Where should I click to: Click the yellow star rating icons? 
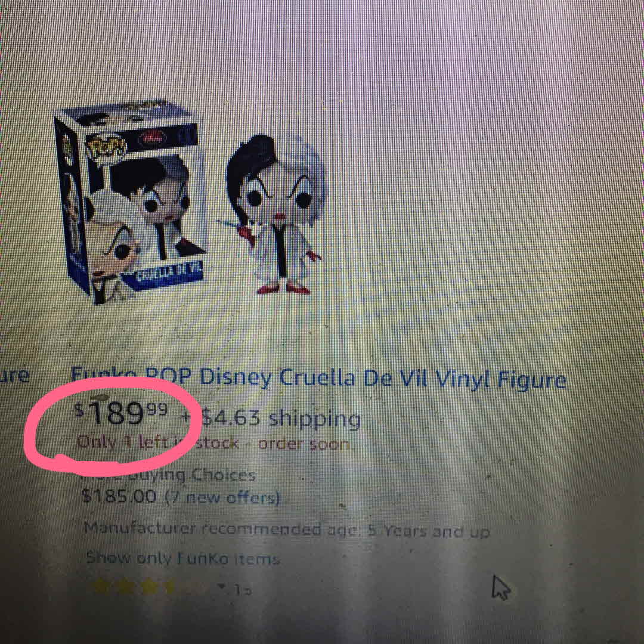point(134,587)
